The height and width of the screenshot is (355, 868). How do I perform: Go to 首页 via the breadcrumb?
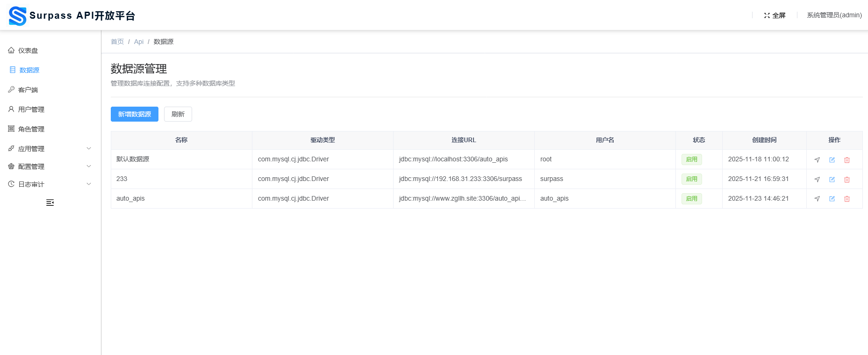click(x=117, y=42)
